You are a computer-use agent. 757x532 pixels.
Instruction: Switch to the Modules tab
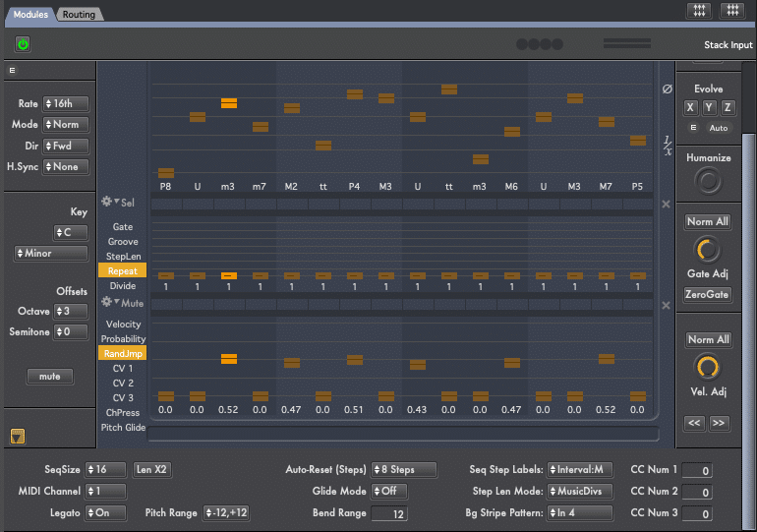click(30, 15)
